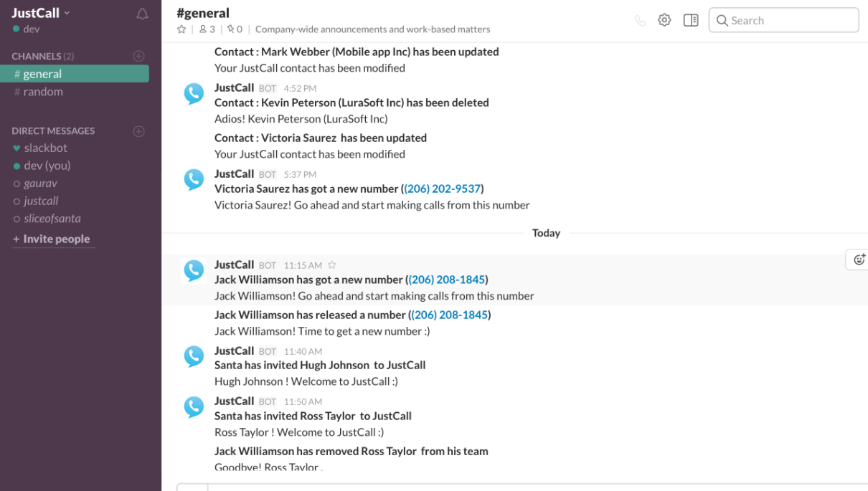Screen dimensions: 868x491
Task: Open notifications bell in sidebar header
Action: click(142, 14)
